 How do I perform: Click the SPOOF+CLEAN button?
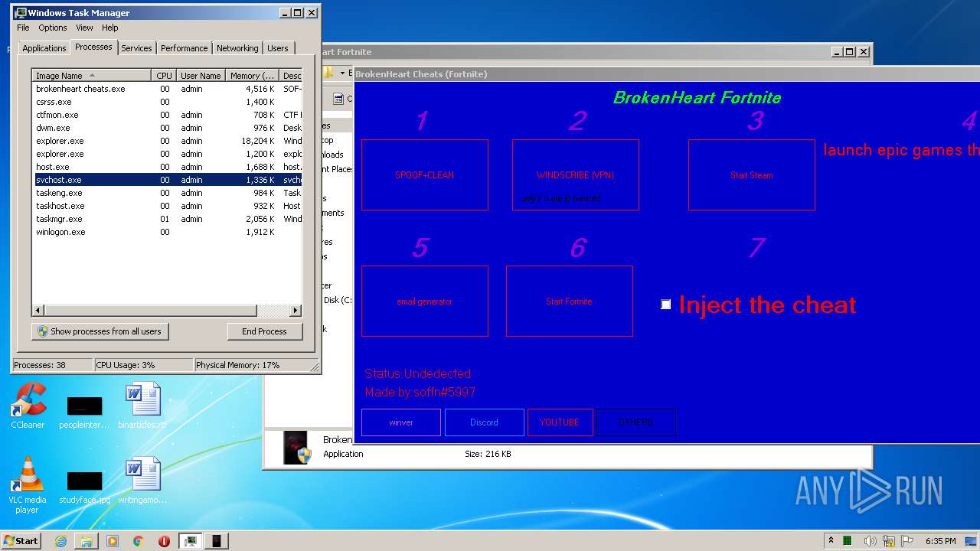pyautogui.click(x=425, y=174)
